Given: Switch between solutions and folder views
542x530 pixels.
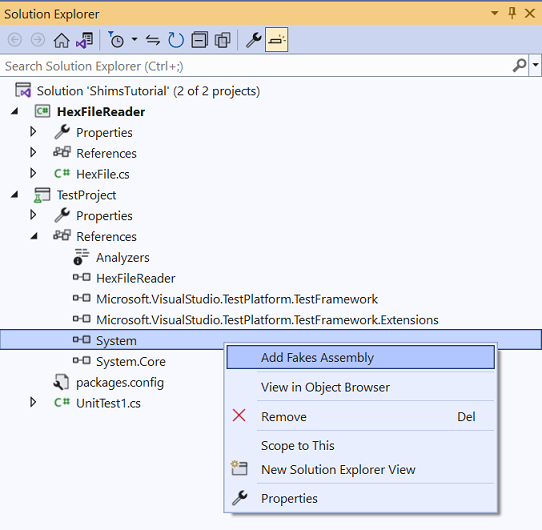Looking at the screenshot, I should click(85, 40).
